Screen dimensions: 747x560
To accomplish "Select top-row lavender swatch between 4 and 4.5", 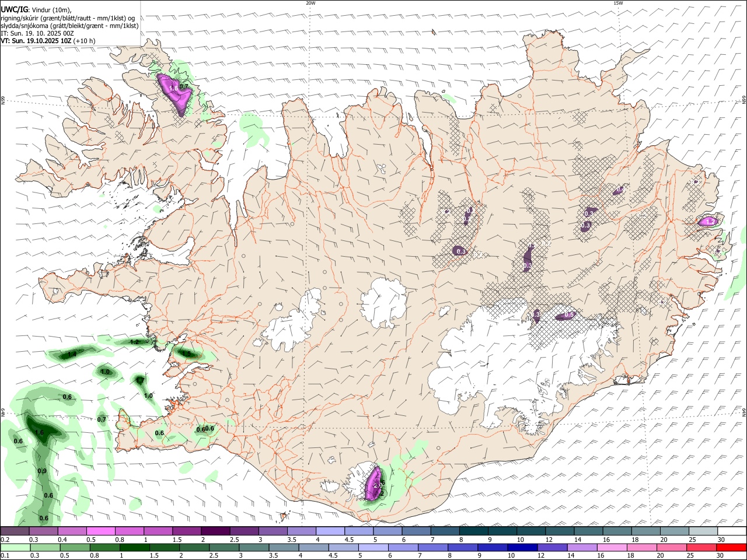I will tap(330, 531).
